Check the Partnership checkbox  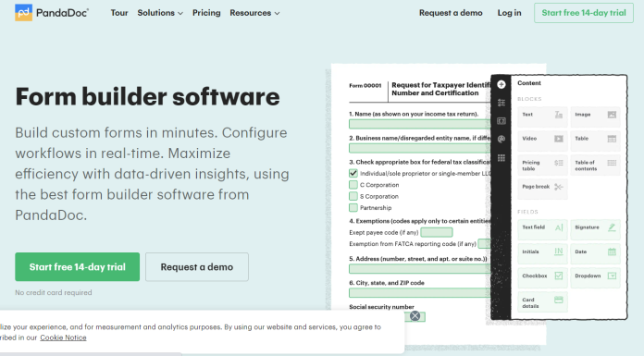[x=353, y=208]
